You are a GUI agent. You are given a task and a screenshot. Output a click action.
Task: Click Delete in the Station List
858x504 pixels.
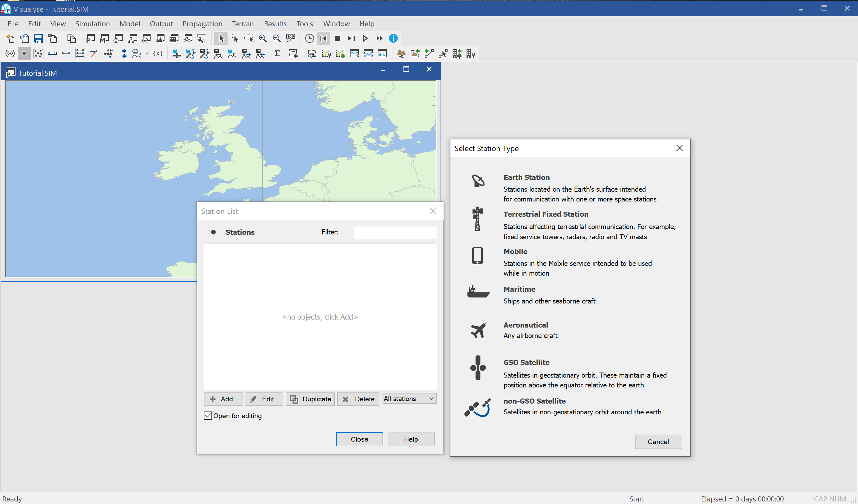click(358, 399)
